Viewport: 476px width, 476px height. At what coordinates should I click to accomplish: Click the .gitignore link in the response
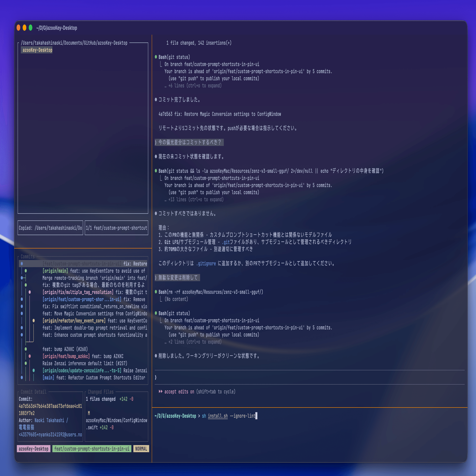(206, 263)
